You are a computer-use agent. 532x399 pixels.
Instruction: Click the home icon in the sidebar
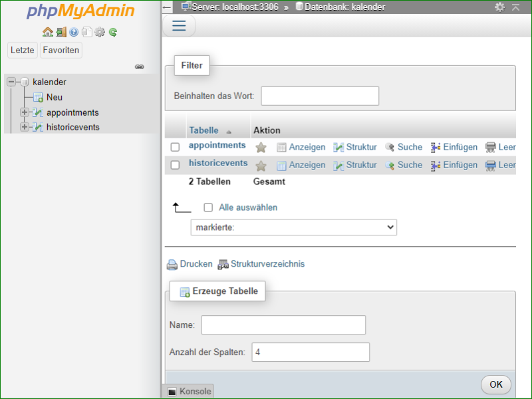[47, 32]
